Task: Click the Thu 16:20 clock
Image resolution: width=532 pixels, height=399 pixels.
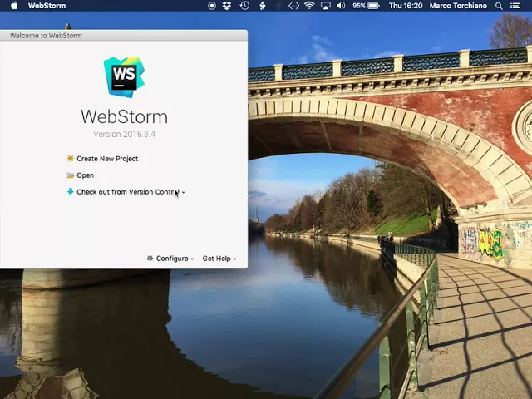Action: (x=406, y=6)
